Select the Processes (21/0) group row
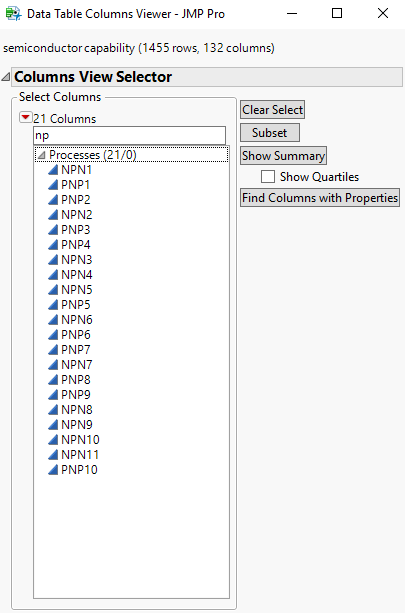 coord(131,155)
